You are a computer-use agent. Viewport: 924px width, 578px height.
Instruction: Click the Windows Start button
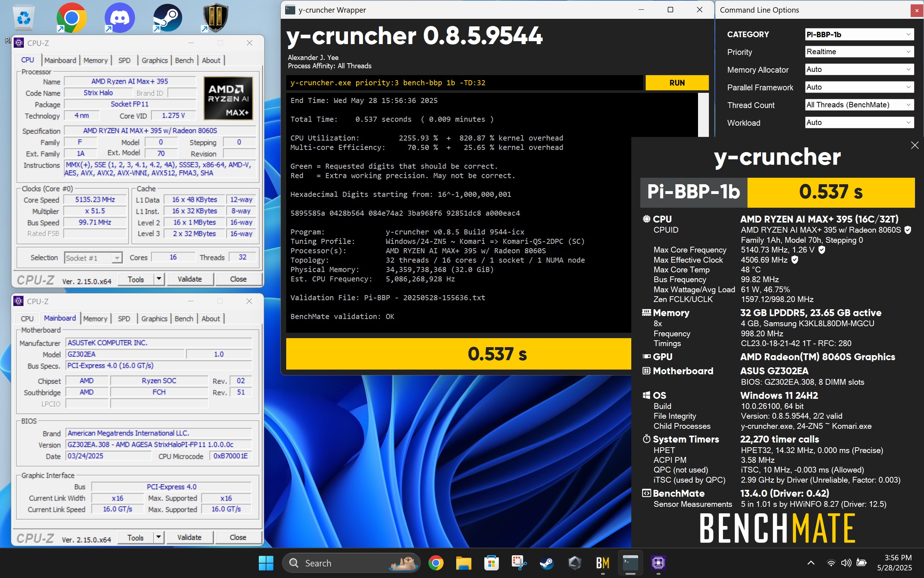(266, 563)
